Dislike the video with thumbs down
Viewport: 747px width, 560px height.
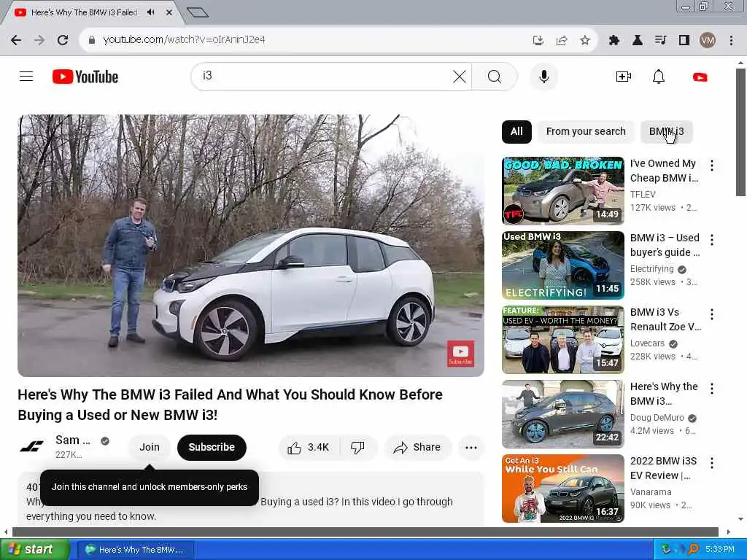(357, 448)
